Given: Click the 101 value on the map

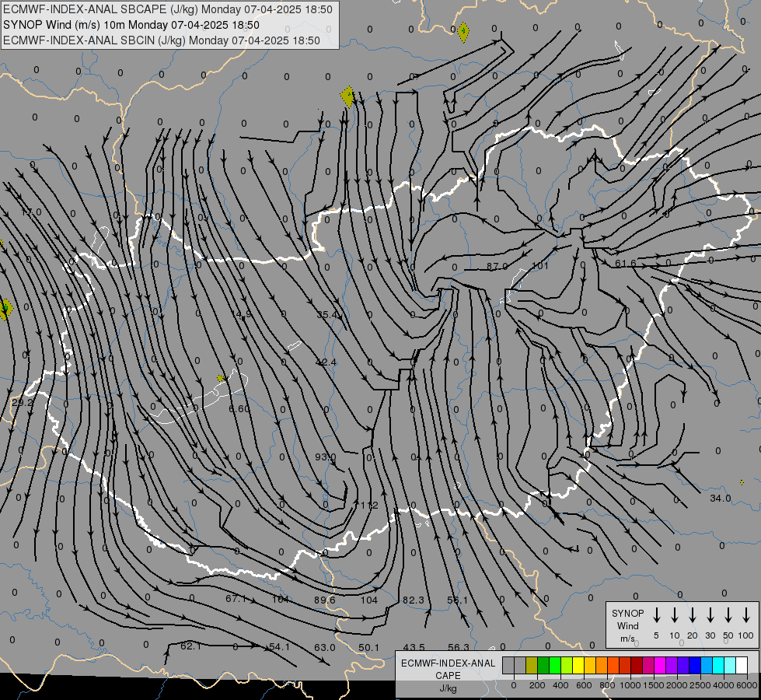Looking at the screenshot, I should 540,266.
